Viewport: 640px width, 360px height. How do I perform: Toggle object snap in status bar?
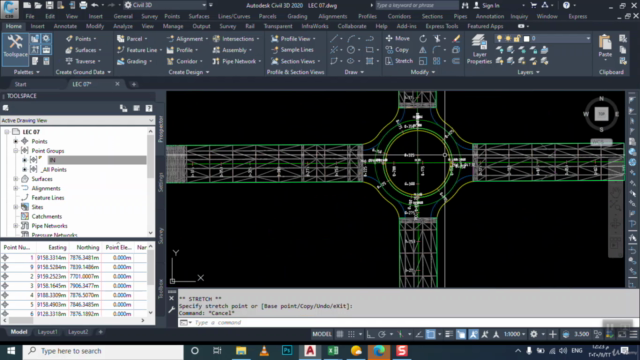[431, 334]
